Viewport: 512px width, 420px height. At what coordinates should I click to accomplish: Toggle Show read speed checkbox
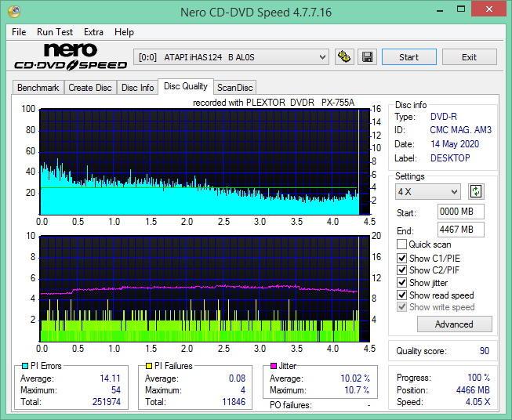coord(401,295)
